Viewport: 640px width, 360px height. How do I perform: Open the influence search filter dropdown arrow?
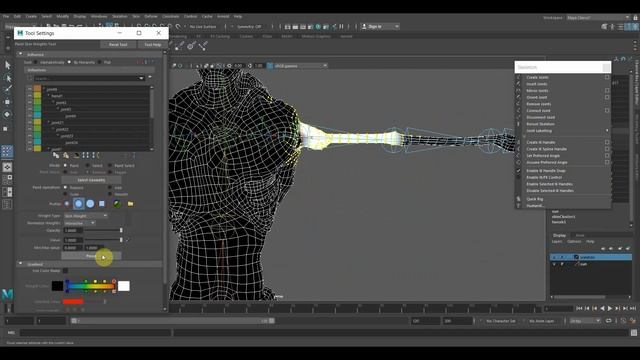tap(142, 78)
